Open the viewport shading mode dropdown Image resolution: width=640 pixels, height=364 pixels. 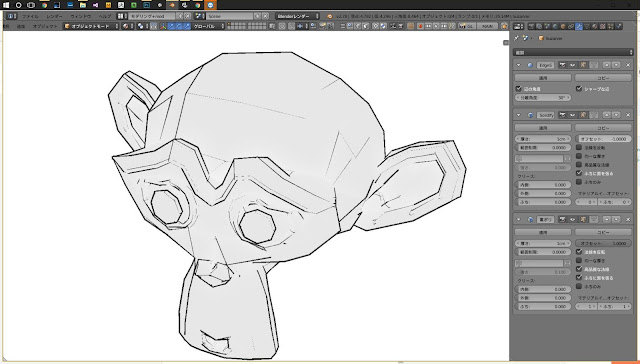tap(127, 26)
